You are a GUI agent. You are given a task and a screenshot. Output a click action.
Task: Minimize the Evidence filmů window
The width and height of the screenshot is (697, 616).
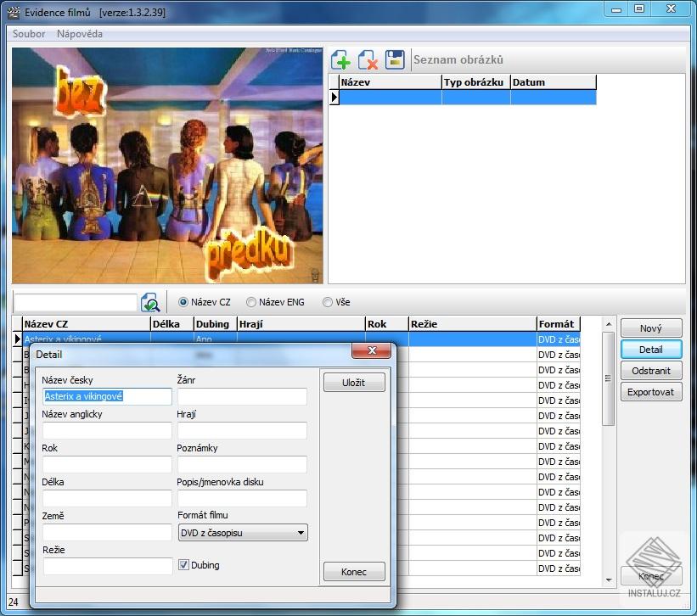(x=616, y=9)
